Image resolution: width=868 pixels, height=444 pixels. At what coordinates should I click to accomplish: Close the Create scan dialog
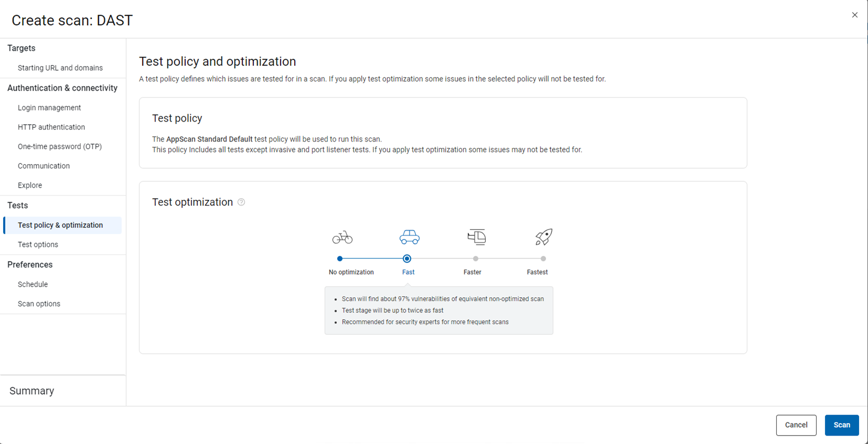pos(854,15)
